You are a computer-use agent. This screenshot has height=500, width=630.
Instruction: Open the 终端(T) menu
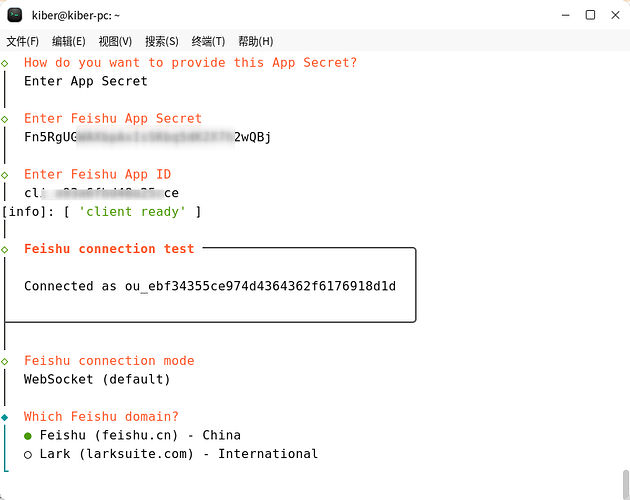[x=207, y=41]
